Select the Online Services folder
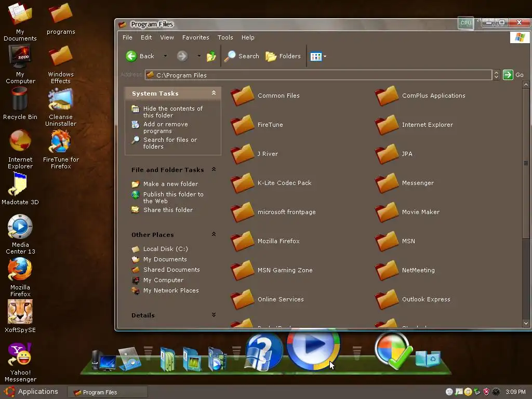The width and height of the screenshot is (532, 399). (x=267, y=299)
